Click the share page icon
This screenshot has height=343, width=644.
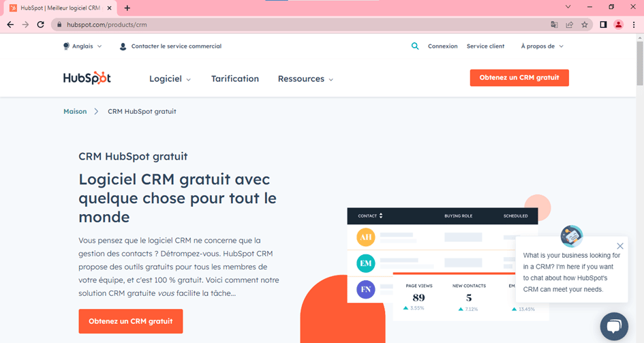570,25
